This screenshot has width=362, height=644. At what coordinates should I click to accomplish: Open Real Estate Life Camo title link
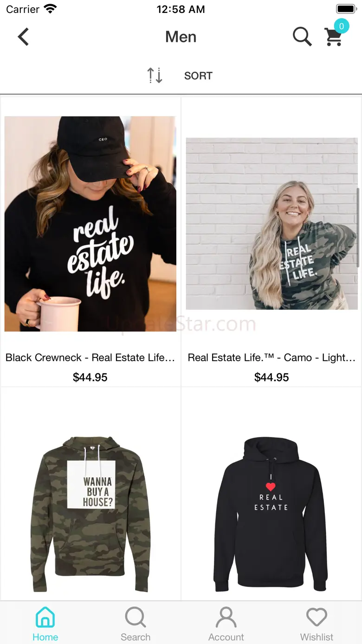pos(271,358)
